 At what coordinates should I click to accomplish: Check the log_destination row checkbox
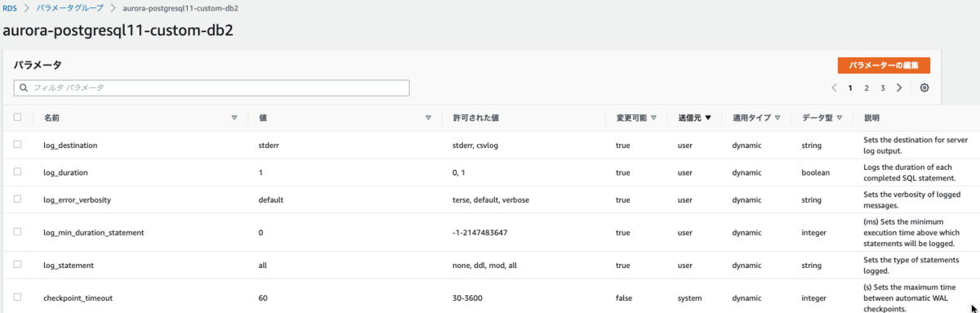[17, 145]
